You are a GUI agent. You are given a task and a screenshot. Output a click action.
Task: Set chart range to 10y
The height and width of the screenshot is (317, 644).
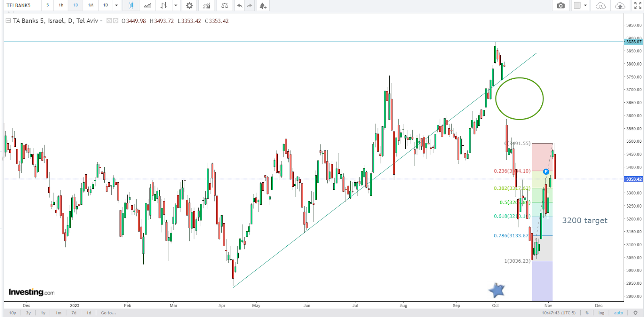[12, 313]
